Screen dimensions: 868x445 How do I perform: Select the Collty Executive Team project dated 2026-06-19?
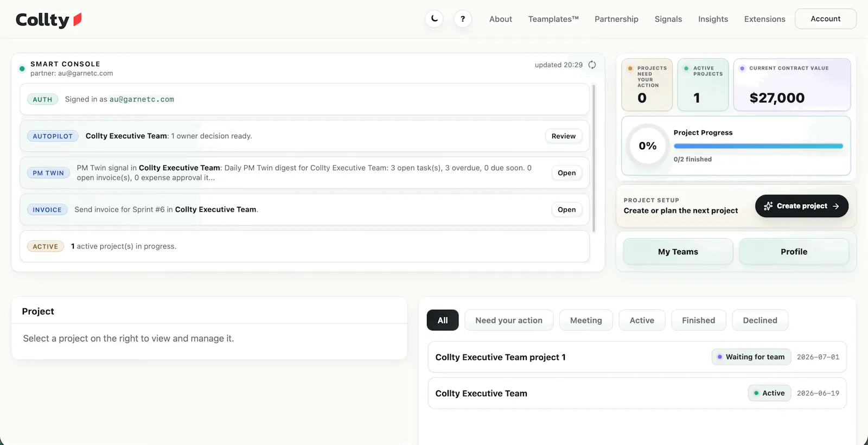[637, 393]
